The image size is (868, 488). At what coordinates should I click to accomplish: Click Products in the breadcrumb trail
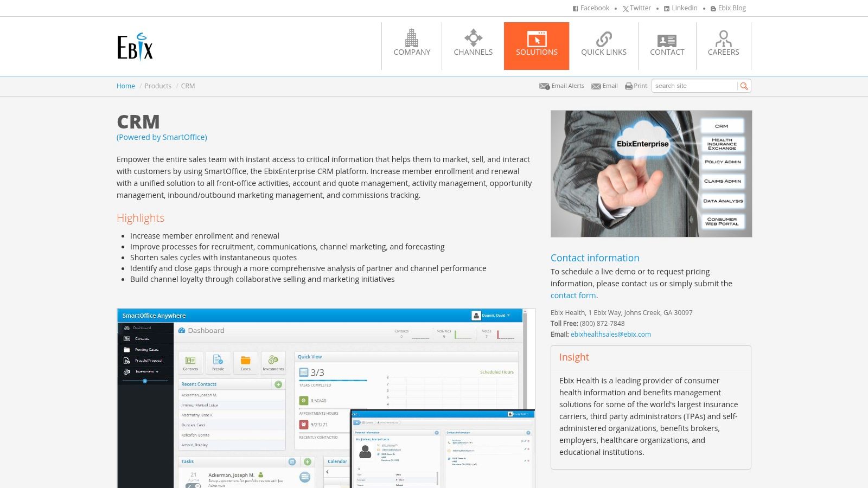coord(158,86)
